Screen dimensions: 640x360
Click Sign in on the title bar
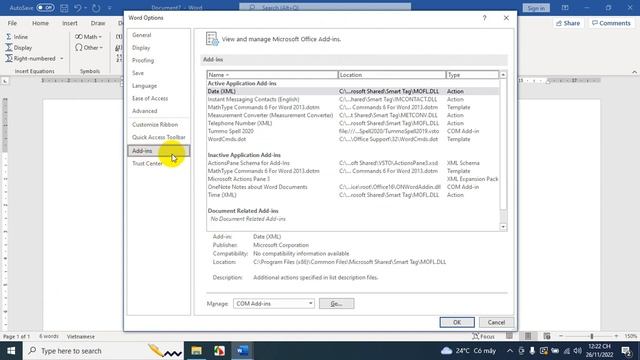[536, 8]
